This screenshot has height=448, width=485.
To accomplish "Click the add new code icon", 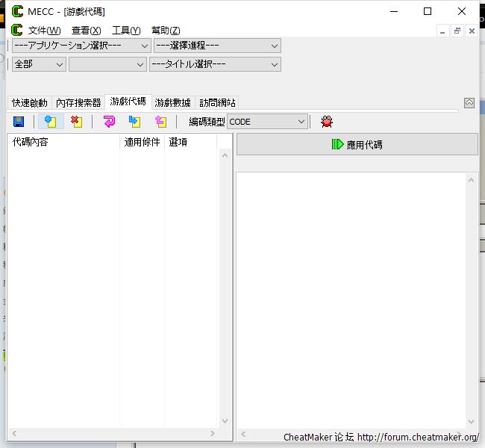I will [51, 122].
